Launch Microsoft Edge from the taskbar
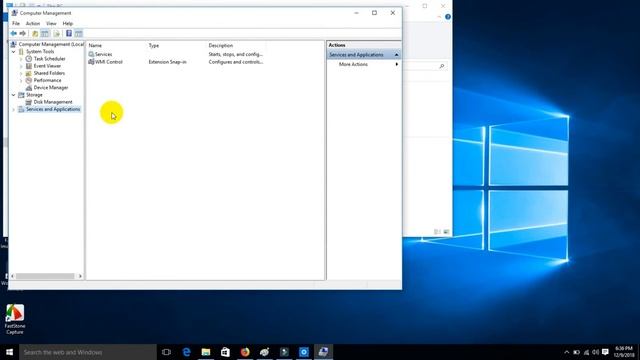Screen dimensions: 640x360 click(186, 352)
